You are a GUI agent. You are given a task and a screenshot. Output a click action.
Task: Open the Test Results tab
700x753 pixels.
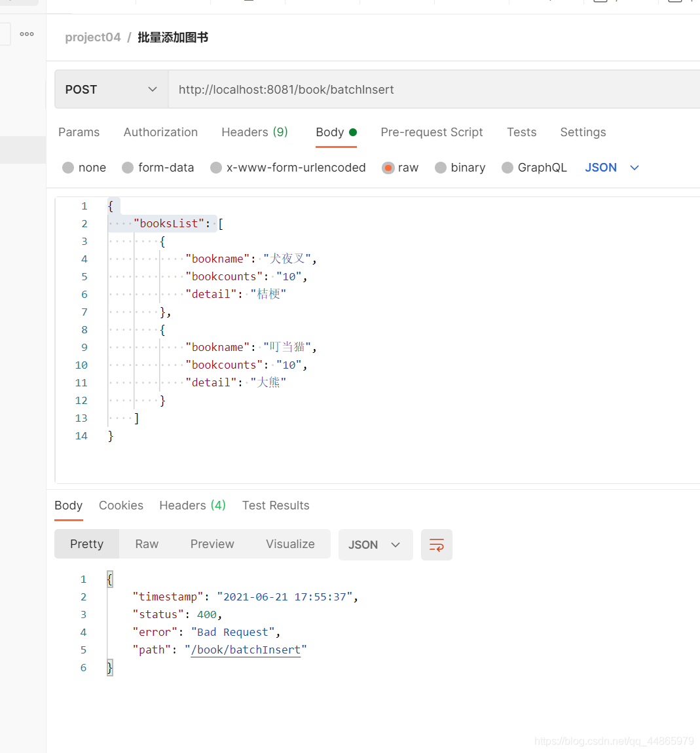pyautogui.click(x=275, y=505)
